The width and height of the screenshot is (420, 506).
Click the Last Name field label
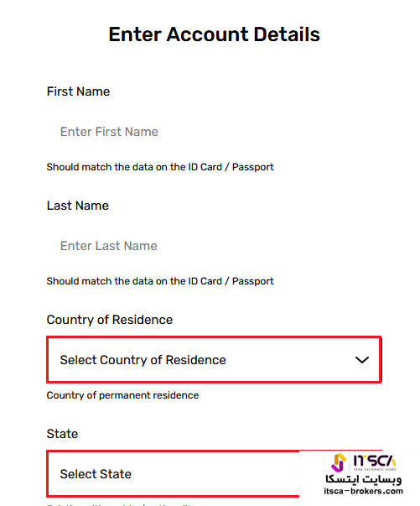[78, 206]
